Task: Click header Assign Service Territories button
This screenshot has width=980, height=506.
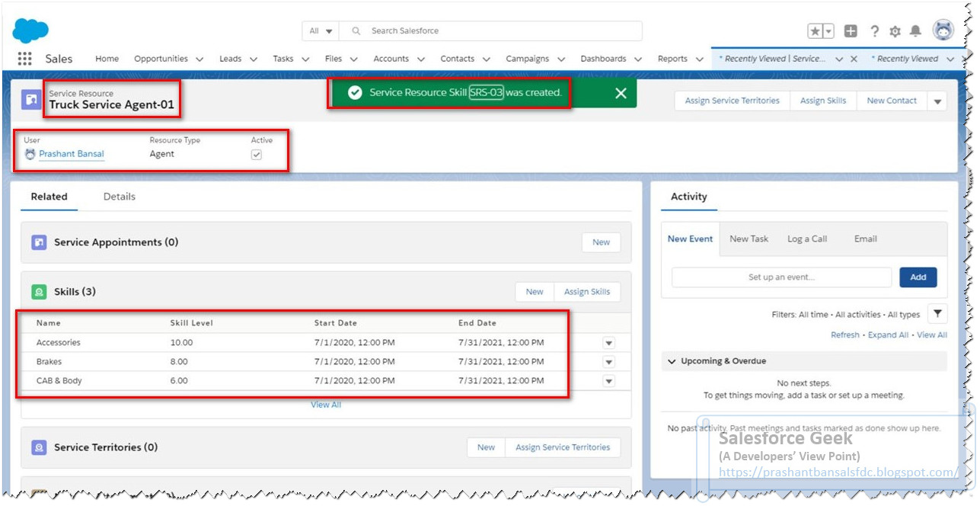Action: tap(732, 101)
